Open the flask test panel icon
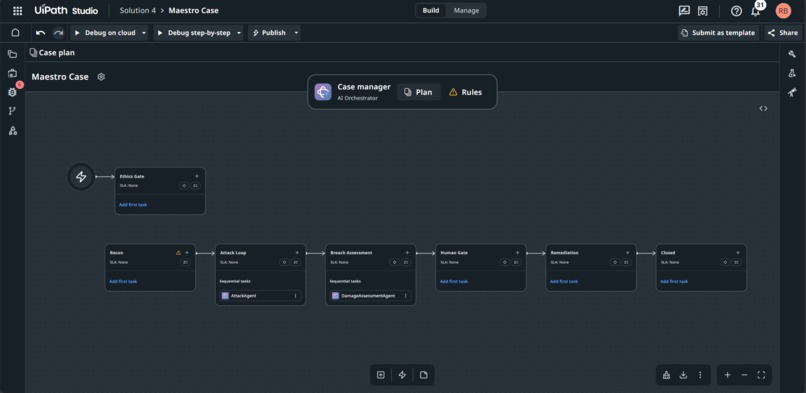 click(x=792, y=73)
